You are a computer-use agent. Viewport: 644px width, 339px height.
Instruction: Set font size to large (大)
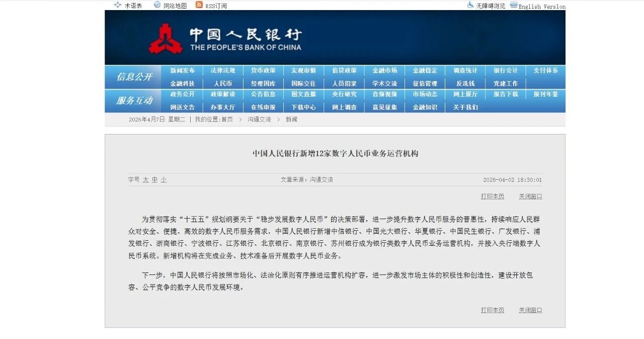click(x=145, y=180)
